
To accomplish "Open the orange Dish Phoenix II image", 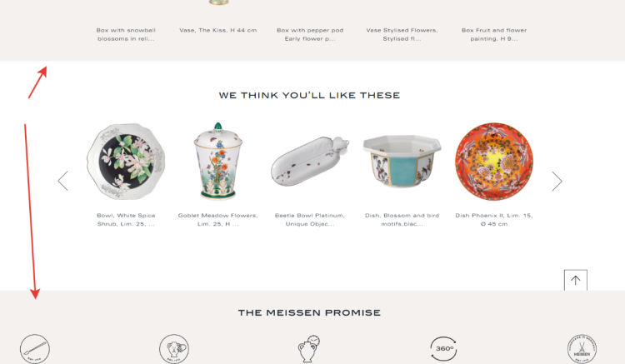I will [494, 162].
